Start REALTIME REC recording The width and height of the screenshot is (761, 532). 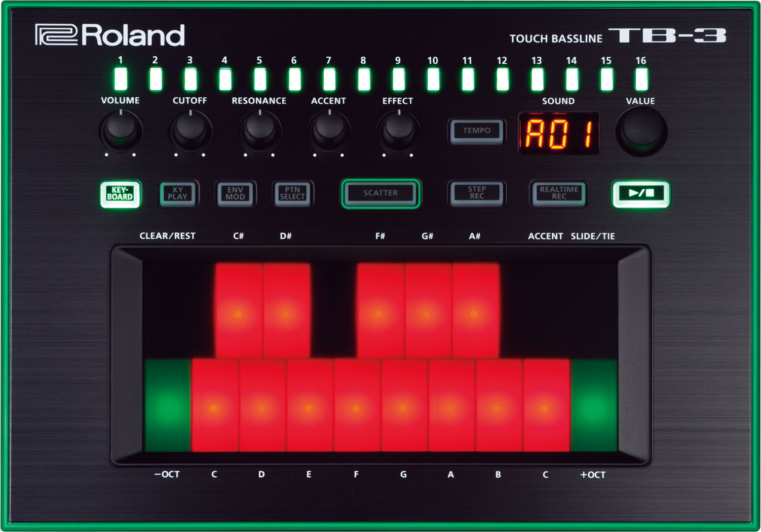pos(558,194)
